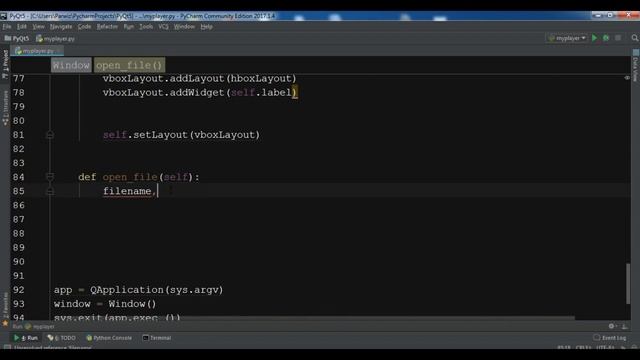Click on the 'filename,' text at line 85
Image resolution: width=640 pixels, height=360 pixels.
coord(129,191)
